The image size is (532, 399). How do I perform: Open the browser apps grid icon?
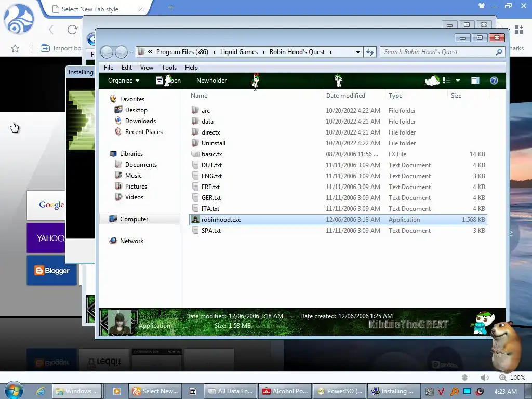tap(519, 30)
